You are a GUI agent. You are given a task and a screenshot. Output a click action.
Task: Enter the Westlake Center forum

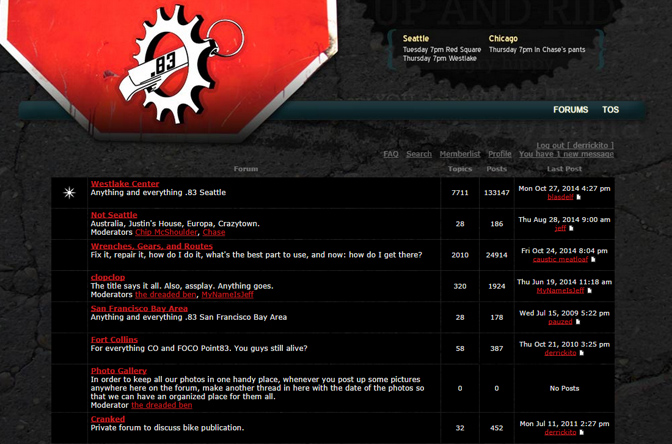(125, 184)
